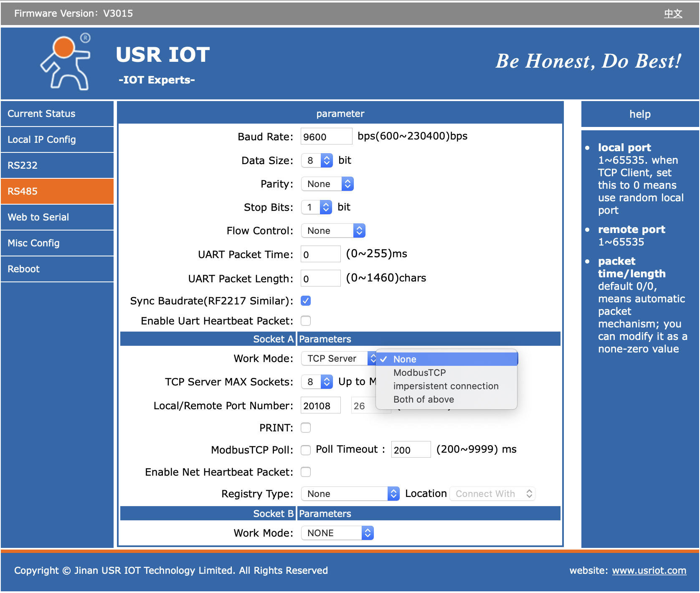Image resolution: width=700 pixels, height=593 pixels.
Task: Open Data Size dropdown
Action: tap(317, 160)
